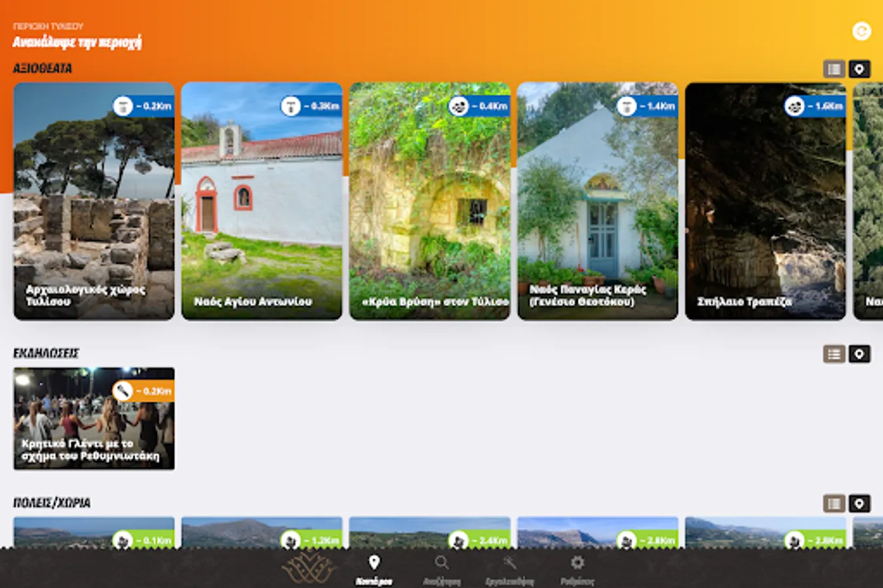
Task: Open the search tab with magnifier icon
Action: point(442,570)
